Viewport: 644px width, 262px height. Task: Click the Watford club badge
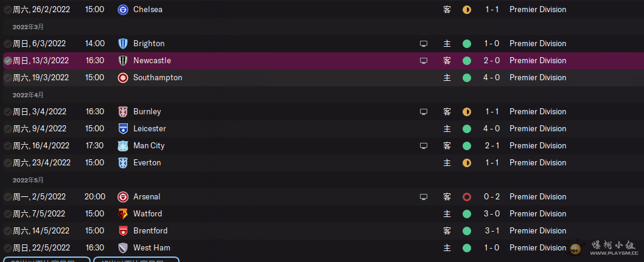tap(123, 213)
